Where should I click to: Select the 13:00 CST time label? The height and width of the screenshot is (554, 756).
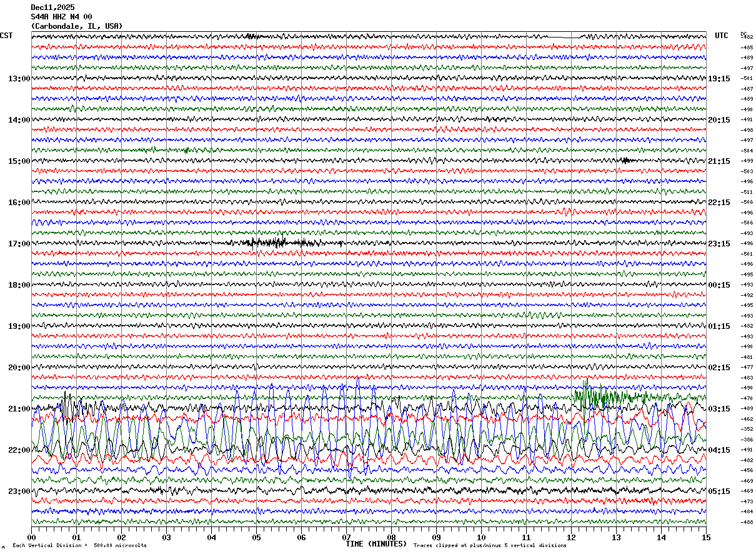[x=19, y=79]
